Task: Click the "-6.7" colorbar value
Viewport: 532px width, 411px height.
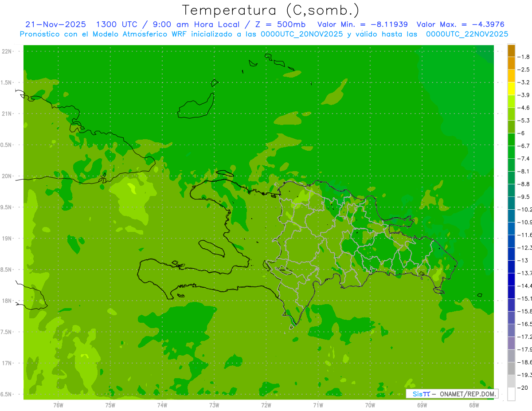Action: pos(524,146)
